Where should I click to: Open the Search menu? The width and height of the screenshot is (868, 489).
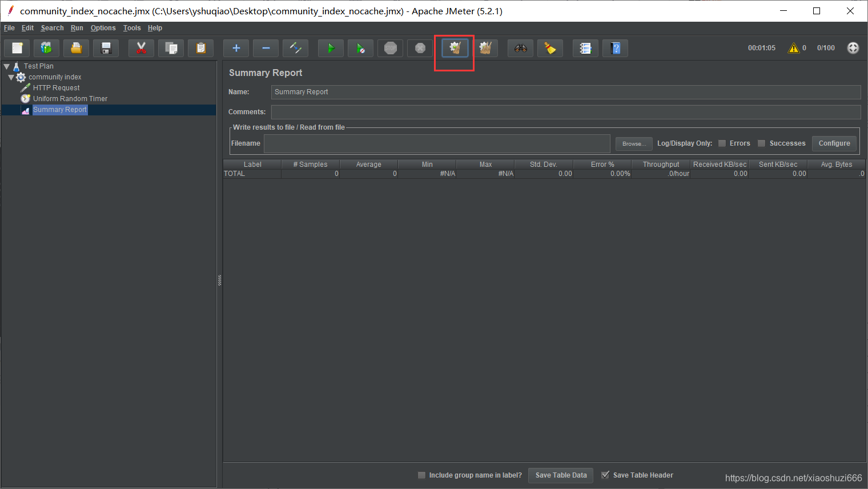click(52, 28)
